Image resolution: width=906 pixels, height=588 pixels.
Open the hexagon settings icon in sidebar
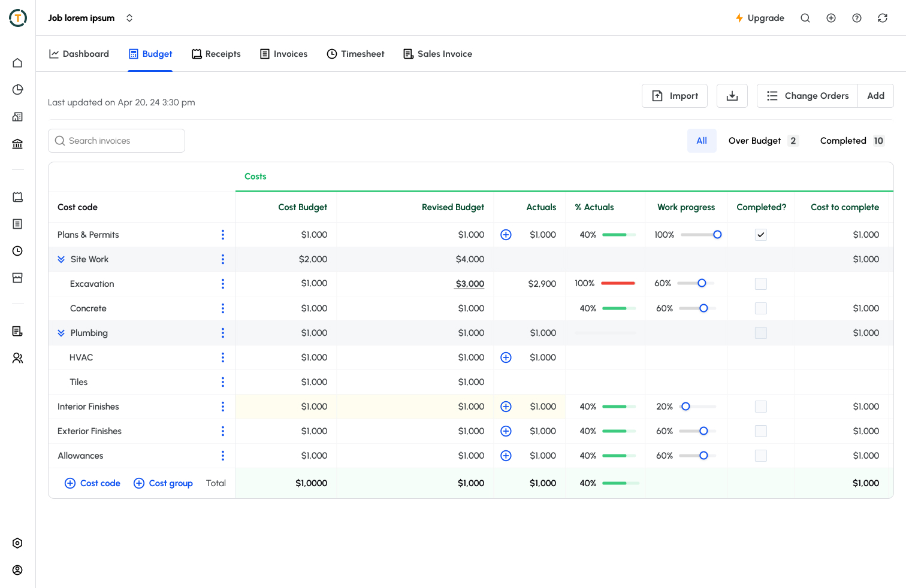tap(17, 543)
